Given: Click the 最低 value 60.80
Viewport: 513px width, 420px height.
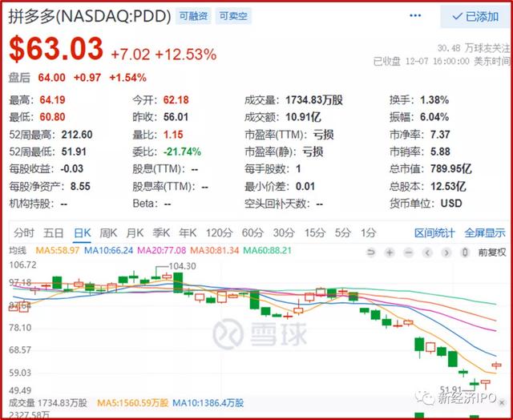Looking at the screenshot, I should pos(52,117).
